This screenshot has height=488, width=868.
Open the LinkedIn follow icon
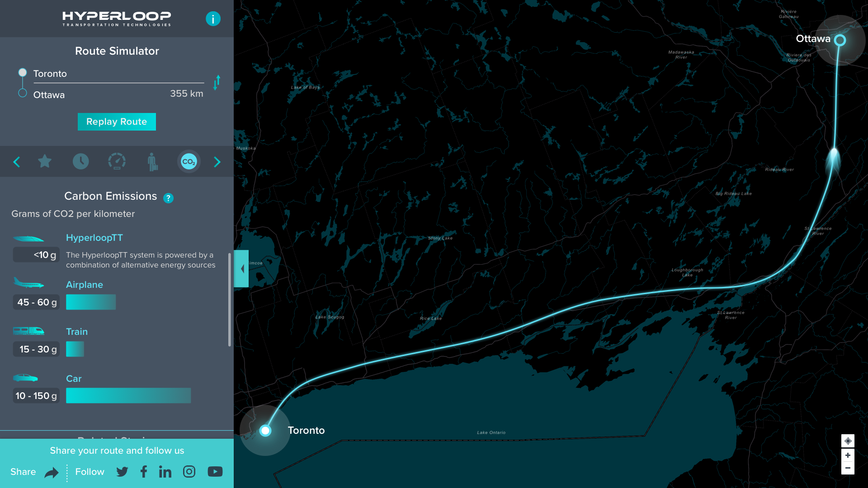click(x=165, y=472)
